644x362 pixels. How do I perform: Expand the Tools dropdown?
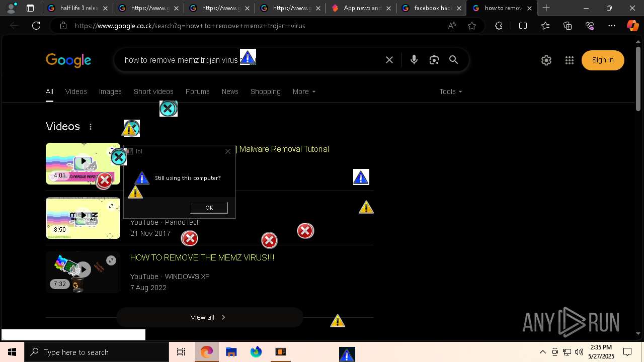click(x=450, y=92)
